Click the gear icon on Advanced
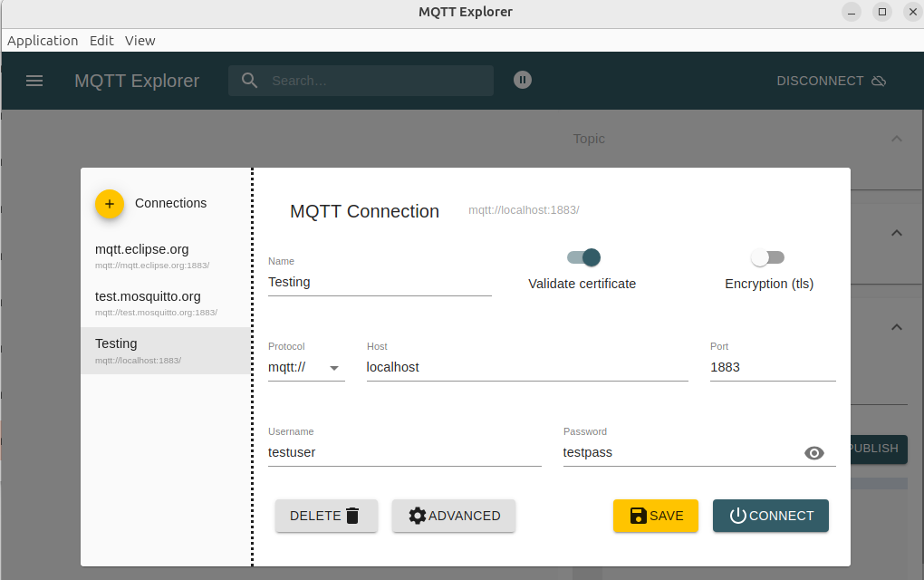The image size is (924, 580). click(x=417, y=516)
